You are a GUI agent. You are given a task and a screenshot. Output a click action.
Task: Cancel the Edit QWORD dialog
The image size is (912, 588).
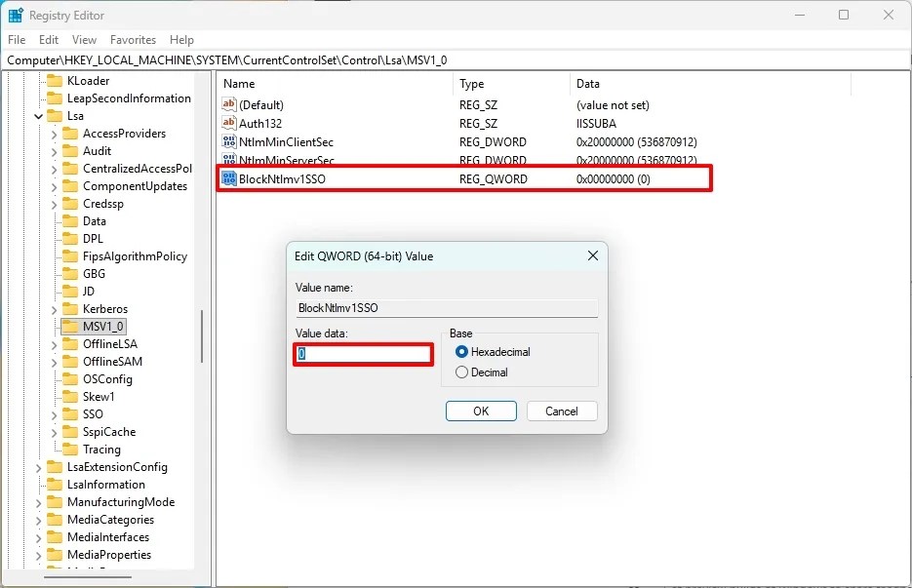(562, 412)
